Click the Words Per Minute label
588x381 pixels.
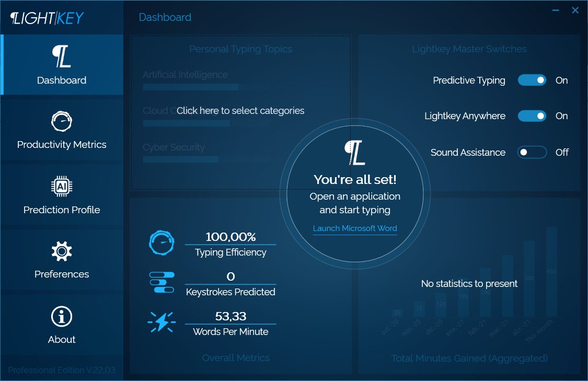pyautogui.click(x=230, y=332)
